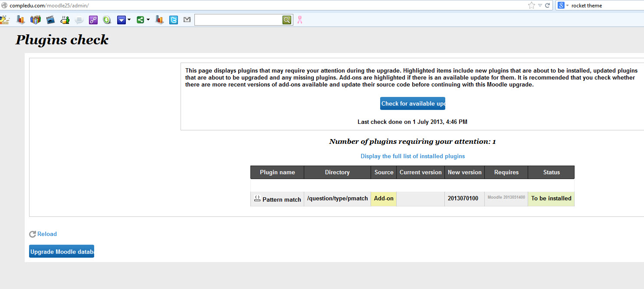Viewport: 644px width, 289px height.
Task: Click the Twitter bird toolbar icon
Action: tap(174, 20)
